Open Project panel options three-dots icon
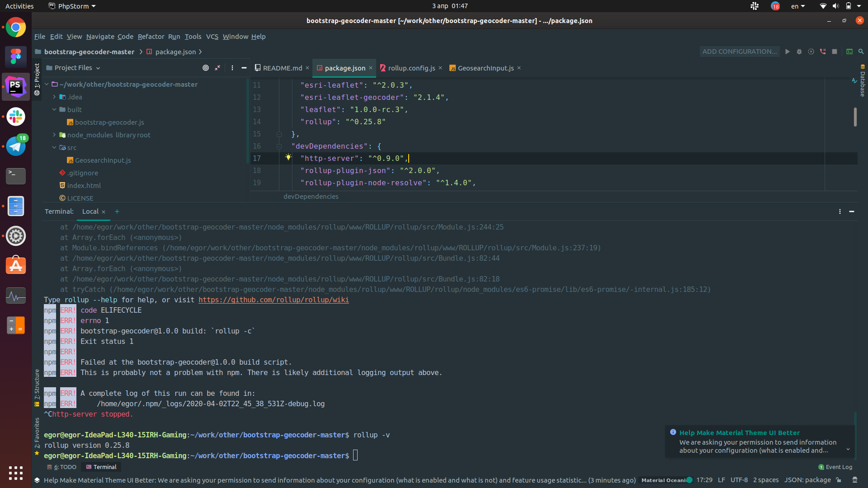The height and width of the screenshot is (488, 868). pyautogui.click(x=232, y=68)
